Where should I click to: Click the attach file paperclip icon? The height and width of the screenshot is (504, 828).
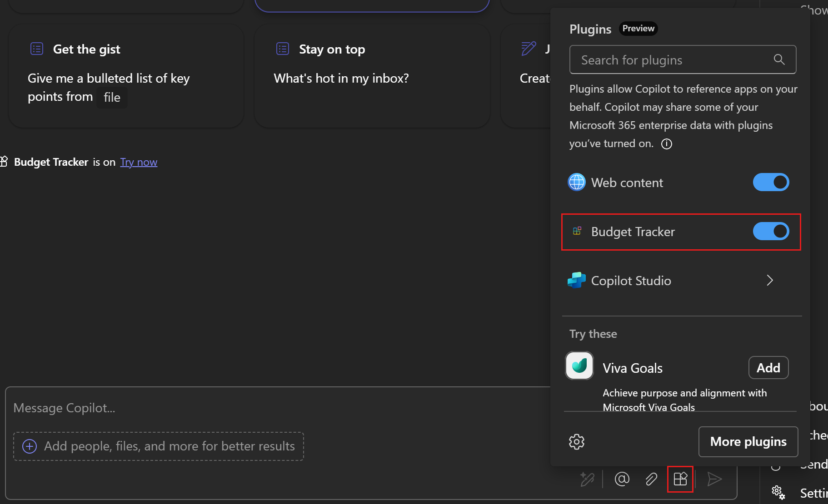coord(651,479)
